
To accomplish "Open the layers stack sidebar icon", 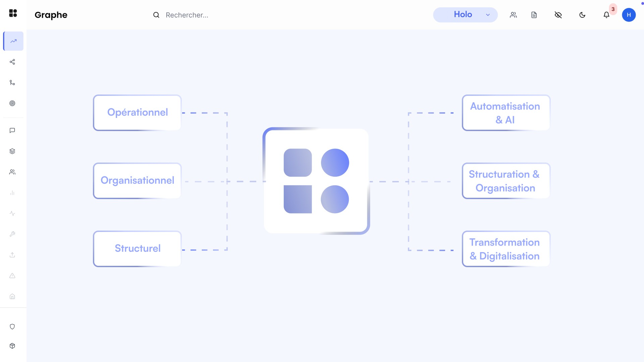I will click(x=12, y=151).
